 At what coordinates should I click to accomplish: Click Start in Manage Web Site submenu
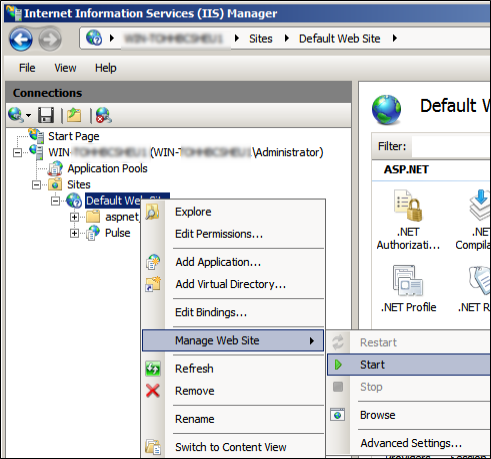pyautogui.click(x=409, y=365)
